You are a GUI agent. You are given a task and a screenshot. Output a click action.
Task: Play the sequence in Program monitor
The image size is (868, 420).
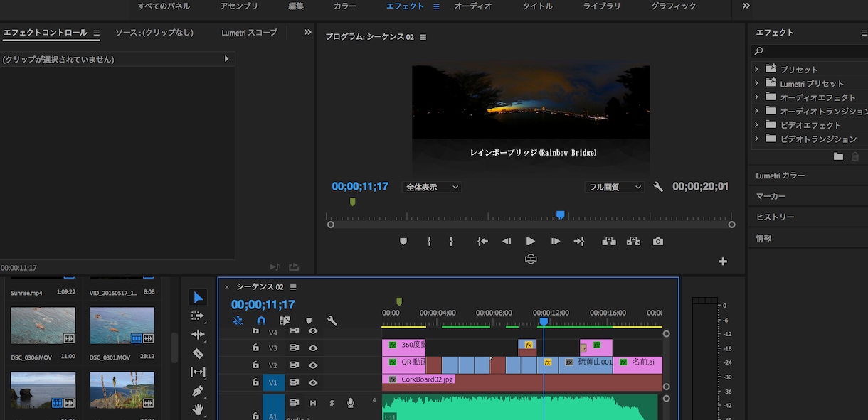tap(531, 242)
